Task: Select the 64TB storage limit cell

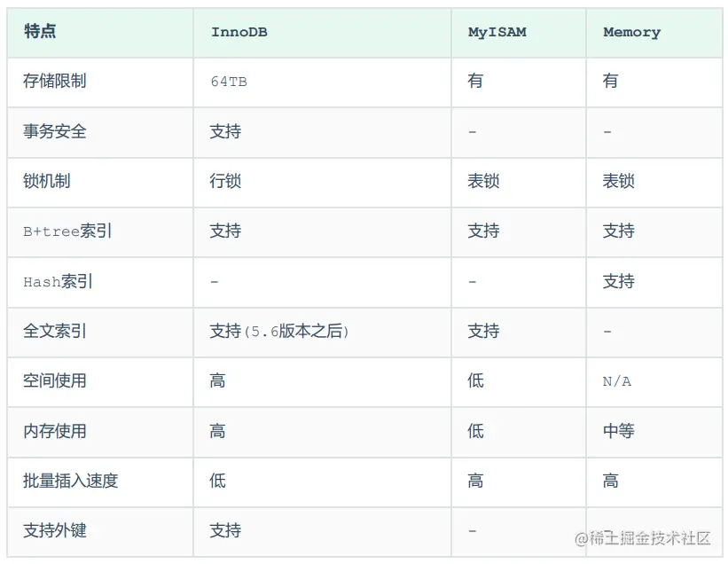Action: 229,82
